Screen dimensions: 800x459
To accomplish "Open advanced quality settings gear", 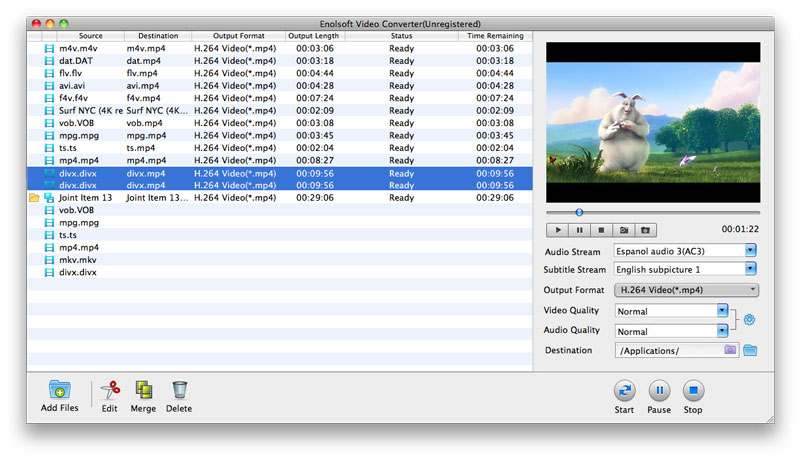I will [748, 320].
